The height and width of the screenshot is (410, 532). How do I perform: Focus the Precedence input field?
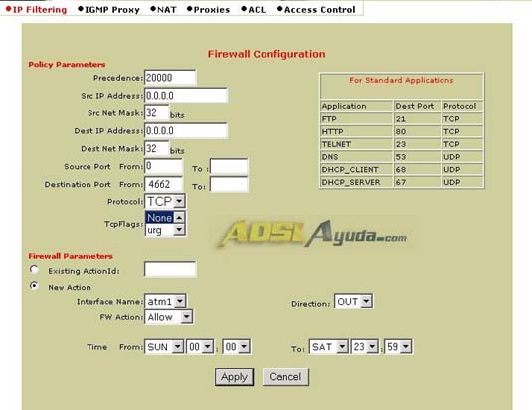point(170,78)
